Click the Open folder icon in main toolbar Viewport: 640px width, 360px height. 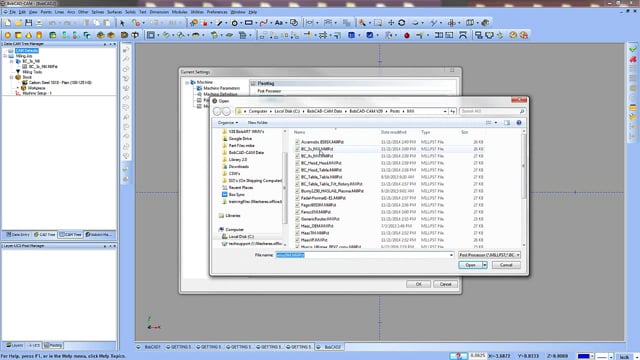click(x=18, y=23)
